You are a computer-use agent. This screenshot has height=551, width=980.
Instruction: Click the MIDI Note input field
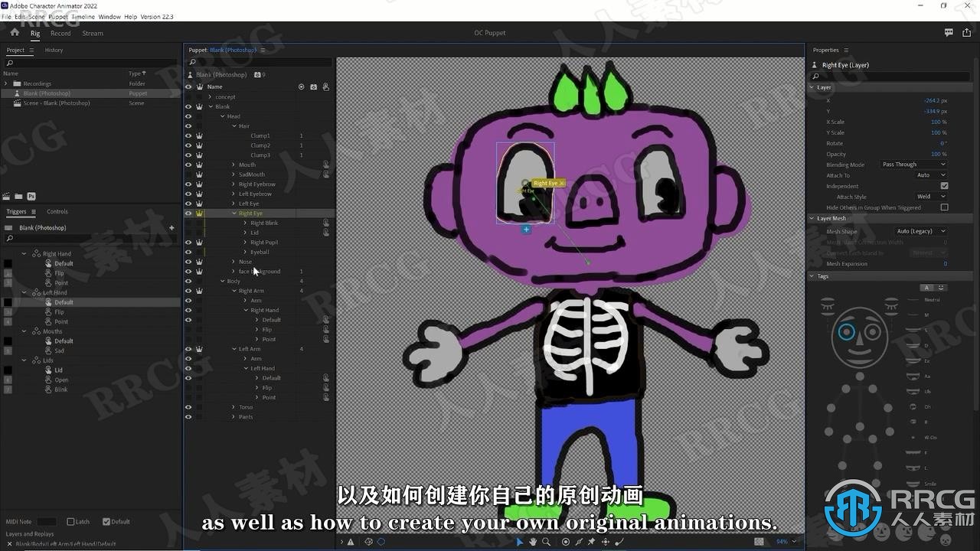pyautogui.click(x=47, y=522)
